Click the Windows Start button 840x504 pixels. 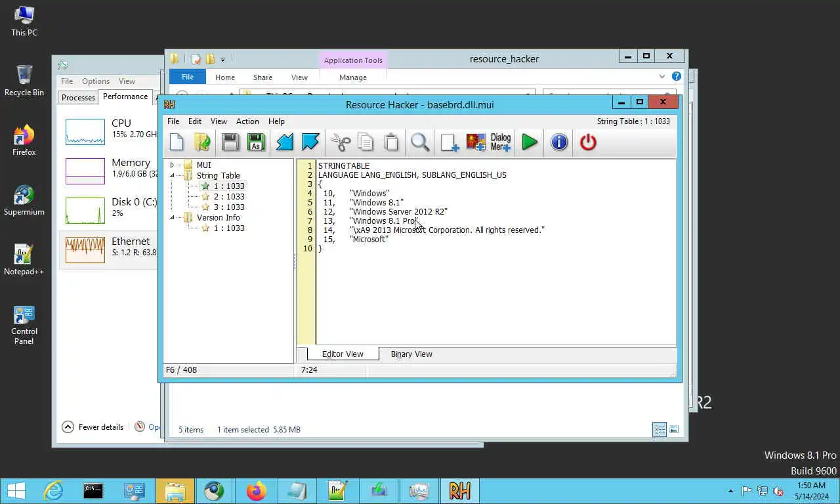[16, 491]
